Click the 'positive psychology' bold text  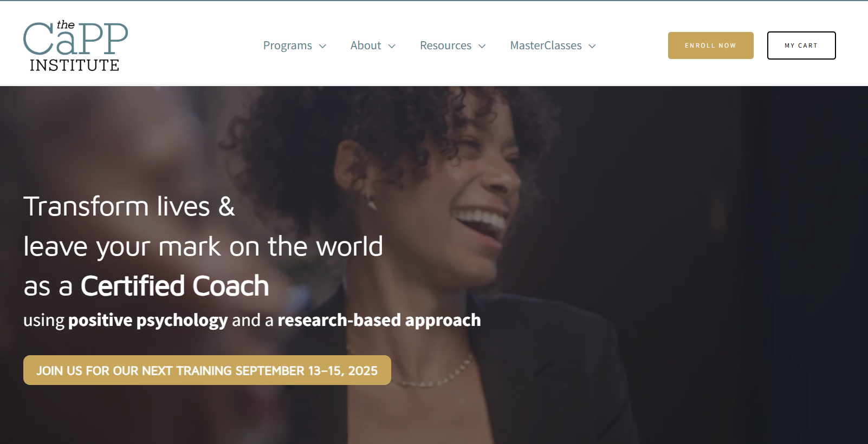[148, 320]
